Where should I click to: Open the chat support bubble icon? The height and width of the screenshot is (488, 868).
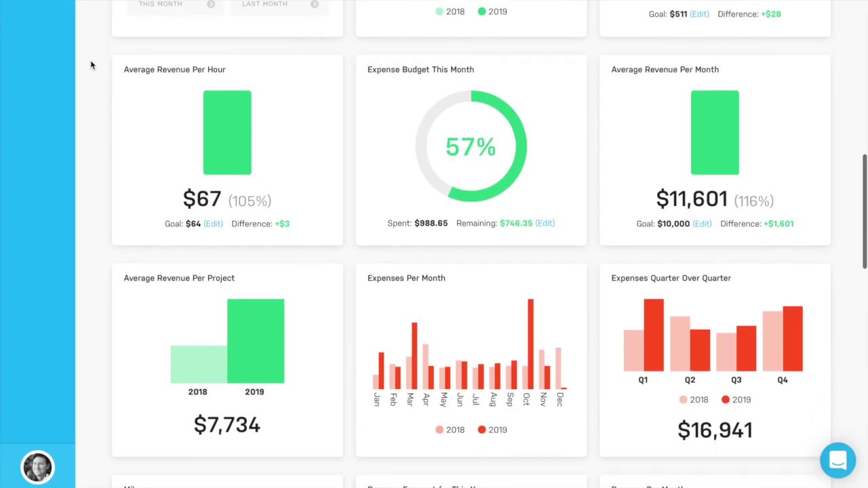click(837, 461)
